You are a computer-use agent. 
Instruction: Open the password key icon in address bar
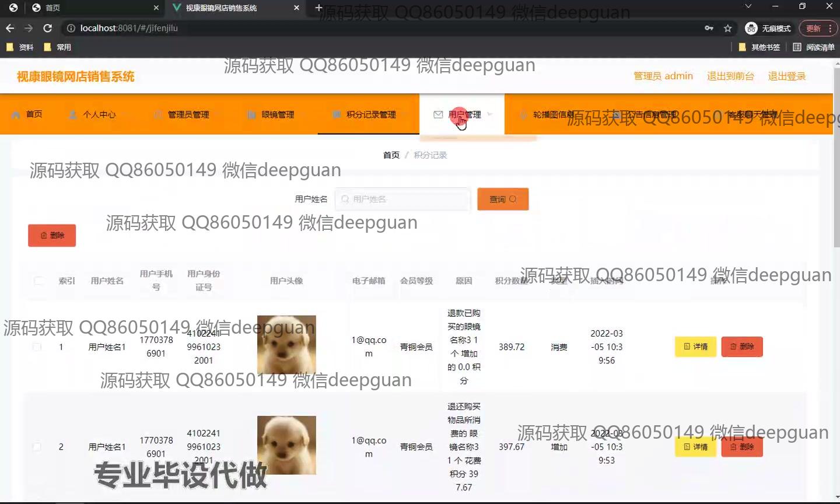(x=709, y=28)
